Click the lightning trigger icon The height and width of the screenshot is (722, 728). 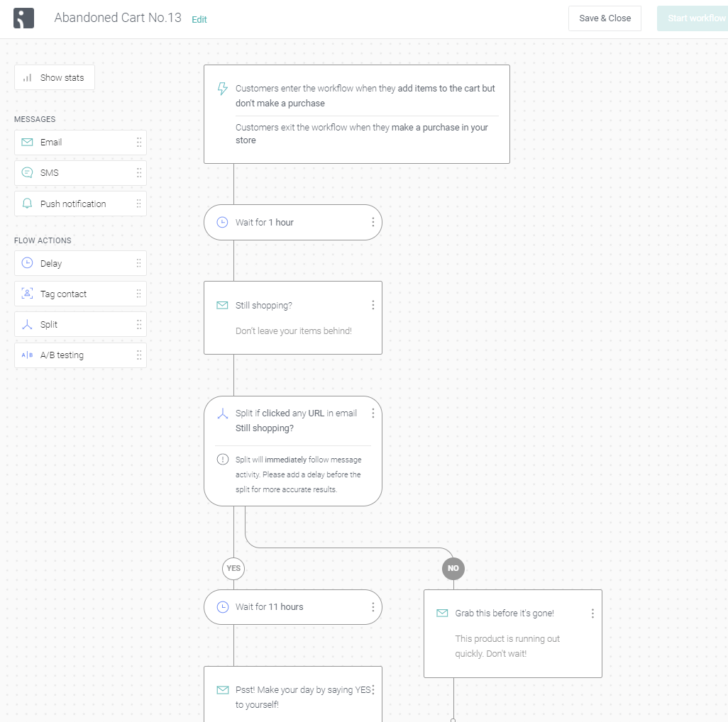click(223, 89)
